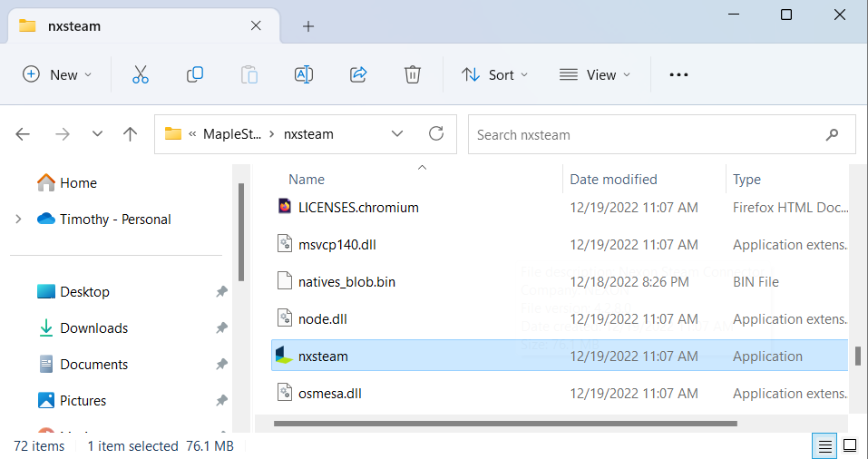This screenshot has height=459, width=868.
Task: Show hidden path breadcrumb chevrons
Action: point(192,134)
